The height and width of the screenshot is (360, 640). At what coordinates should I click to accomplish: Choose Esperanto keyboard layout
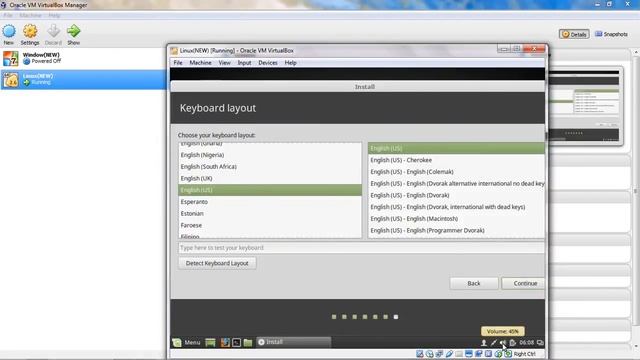tap(270, 202)
